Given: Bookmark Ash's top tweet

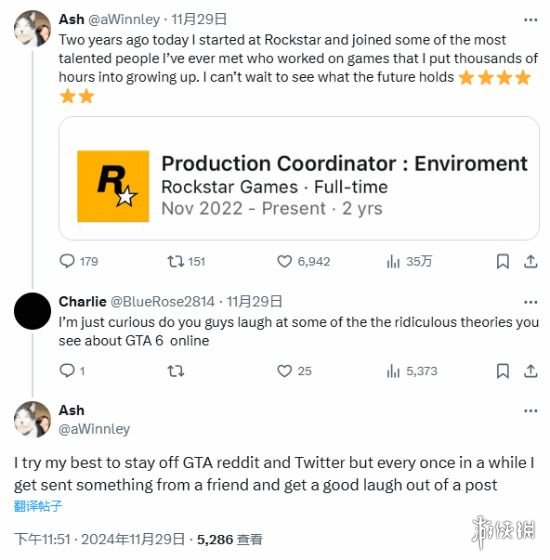Looking at the screenshot, I should [x=503, y=261].
